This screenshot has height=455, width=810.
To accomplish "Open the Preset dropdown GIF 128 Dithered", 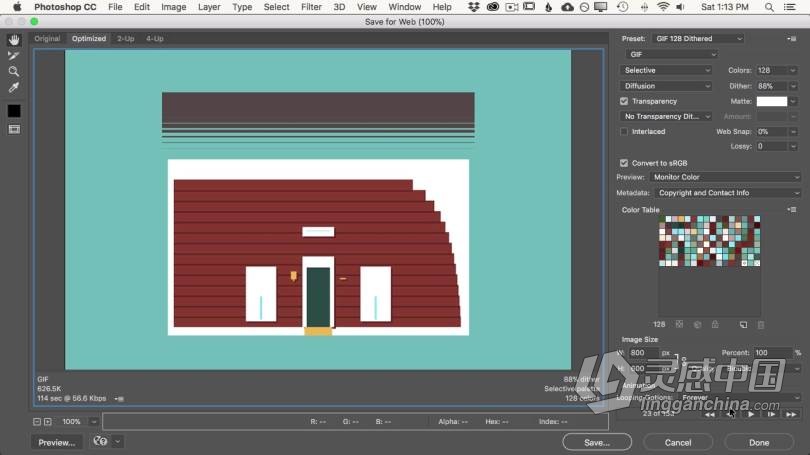I will tap(698, 39).
